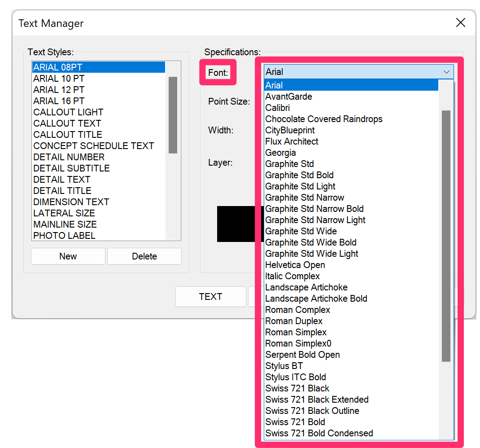Choose Graphite Std Light font
Image resolution: width=480 pixels, height=448 pixels.
[x=351, y=186]
